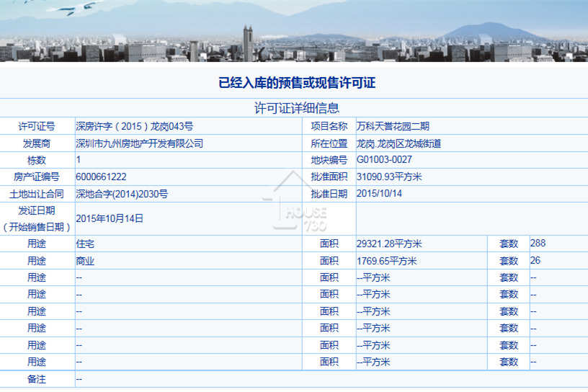Click the city skyline banner image
The image size is (588, 392).
coord(294,31)
